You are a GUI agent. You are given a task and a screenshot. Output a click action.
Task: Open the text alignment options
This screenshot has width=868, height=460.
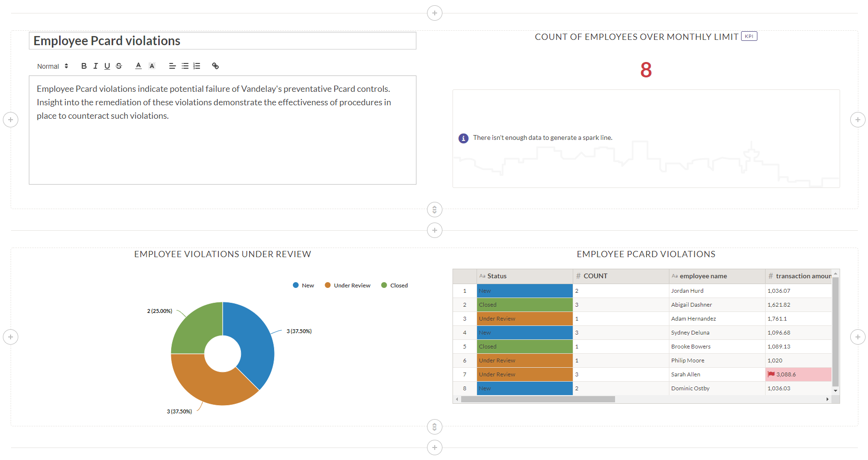pos(172,66)
